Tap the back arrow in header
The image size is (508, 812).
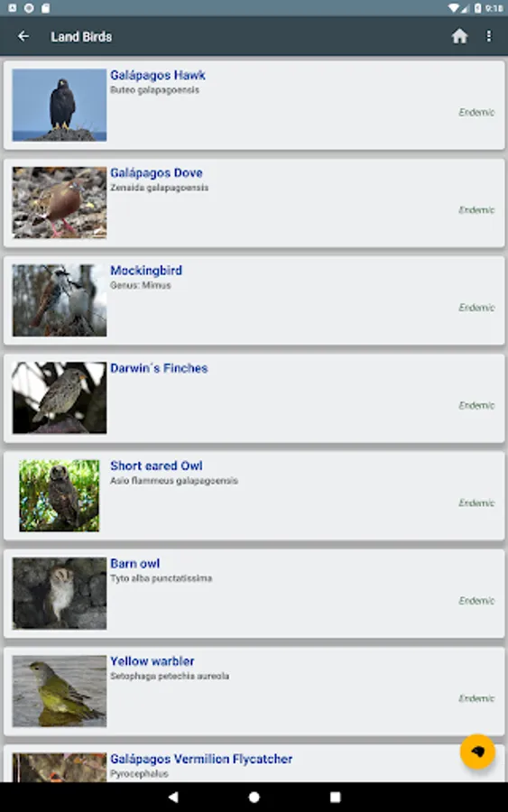coord(23,36)
